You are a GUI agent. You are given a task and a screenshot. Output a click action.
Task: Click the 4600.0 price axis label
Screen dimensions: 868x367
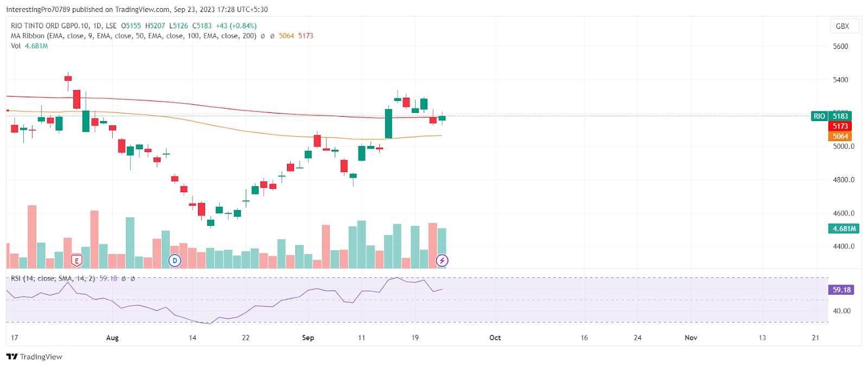[844, 213]
